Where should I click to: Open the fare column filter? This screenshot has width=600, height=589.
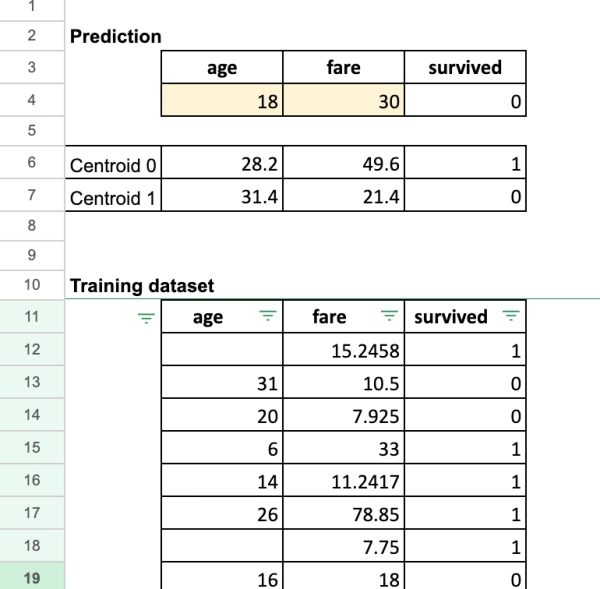point(385,318)
